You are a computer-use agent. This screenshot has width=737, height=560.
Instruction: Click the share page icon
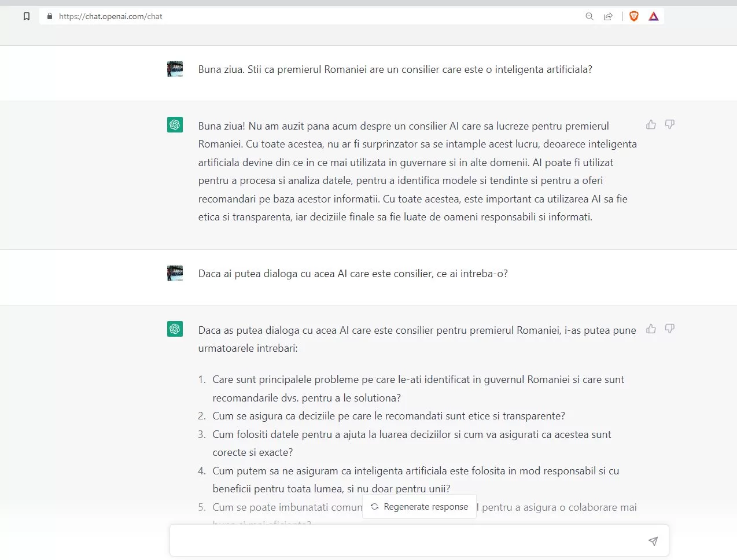pyautogui.click(x=608, y=16)
